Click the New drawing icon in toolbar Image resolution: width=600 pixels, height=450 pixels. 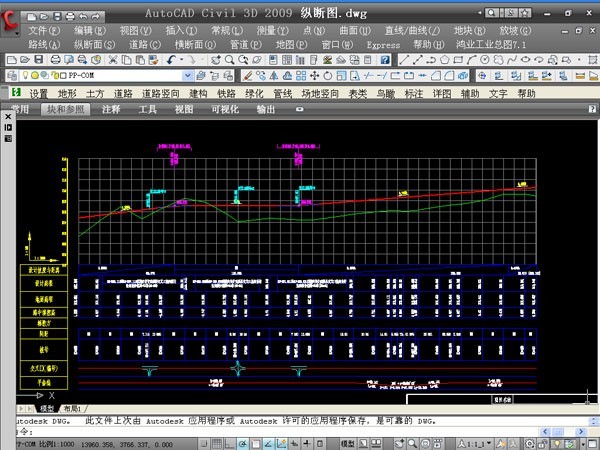coord(11,60)
